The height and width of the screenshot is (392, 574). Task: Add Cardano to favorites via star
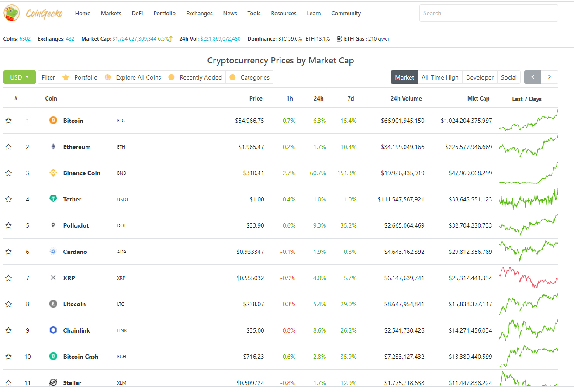(x=8, y=252)
